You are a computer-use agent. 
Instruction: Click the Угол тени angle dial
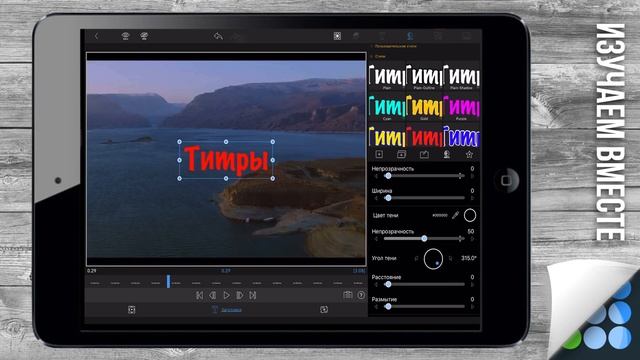(433, 258)
